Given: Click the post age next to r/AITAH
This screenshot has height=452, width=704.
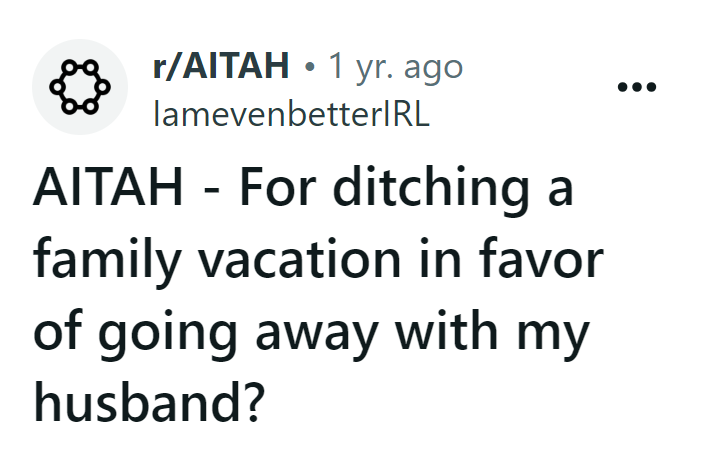Looking at the screenshot, I should click(x=396, y=68).
